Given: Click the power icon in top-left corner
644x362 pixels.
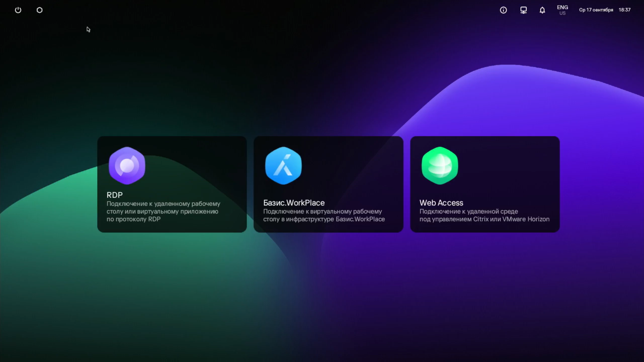Looking at the screenshot, I should click(18, 10).
